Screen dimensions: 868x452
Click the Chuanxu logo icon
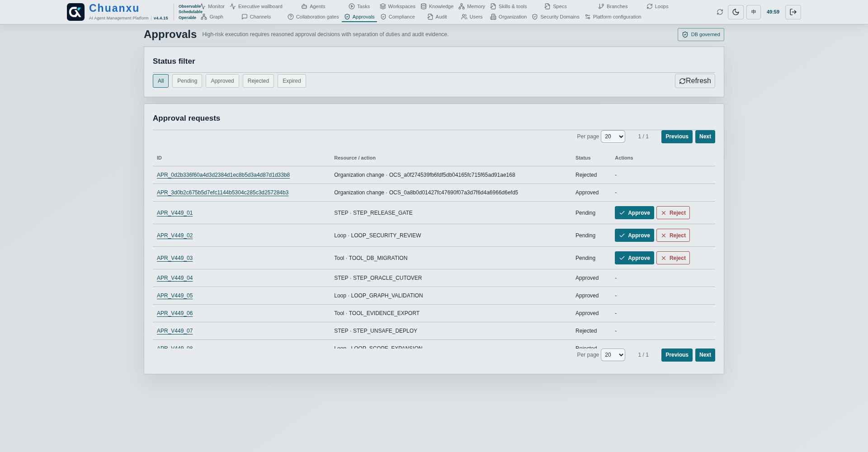(x=75, y=12)
